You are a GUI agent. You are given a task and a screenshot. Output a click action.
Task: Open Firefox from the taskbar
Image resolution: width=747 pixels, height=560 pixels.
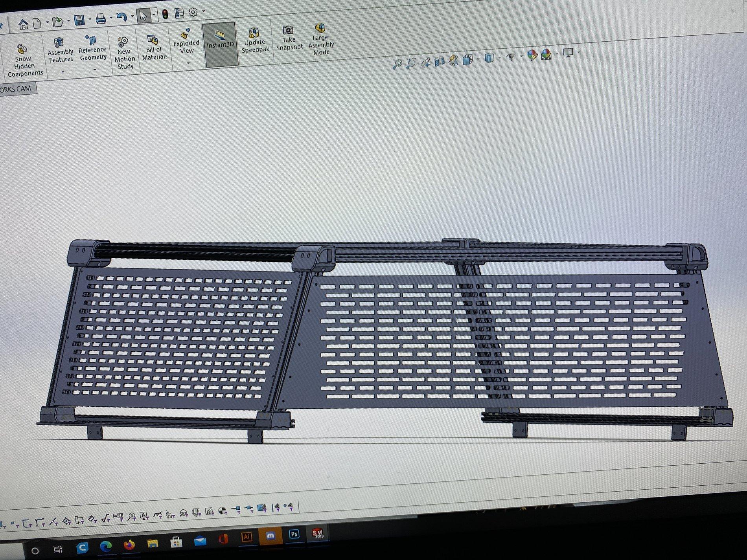pyautogui.click(x=129, y=545)
